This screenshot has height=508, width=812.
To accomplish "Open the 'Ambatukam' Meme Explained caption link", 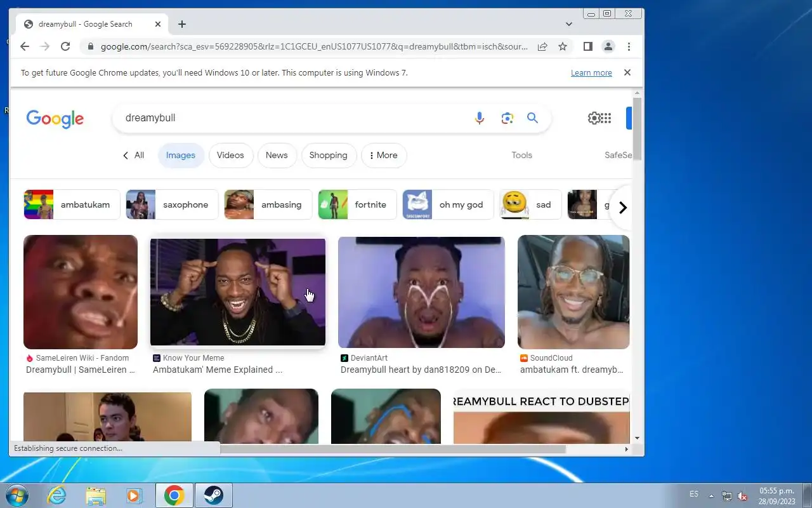I will click(218, 370).
